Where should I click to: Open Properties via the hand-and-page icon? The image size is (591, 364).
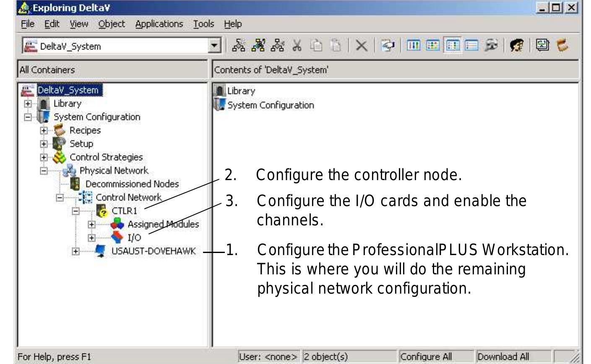388,45
